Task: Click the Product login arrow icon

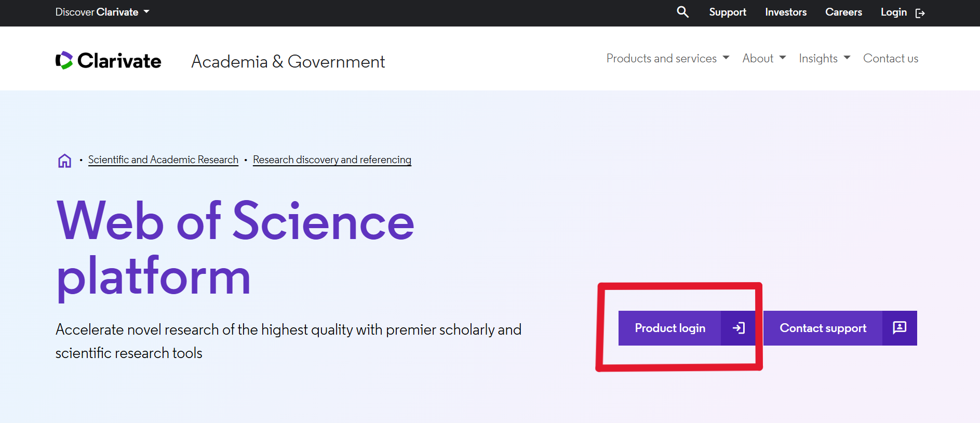Action: click(x=739, y=328)
